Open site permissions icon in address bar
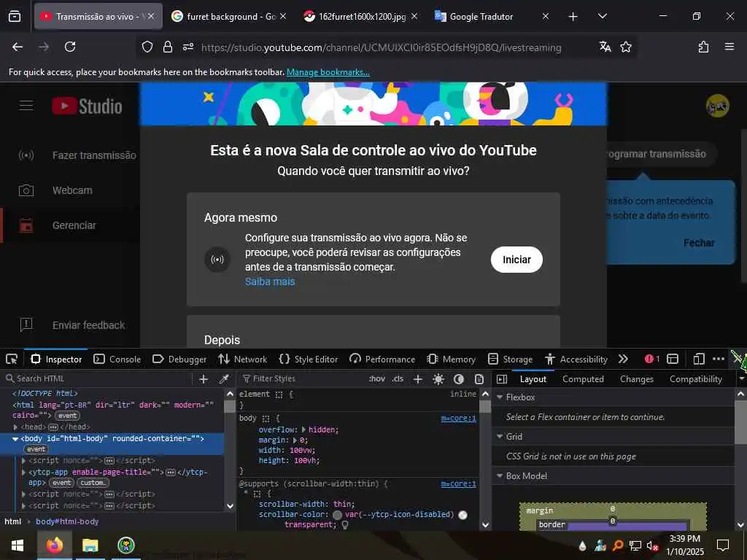 [188, 47]
